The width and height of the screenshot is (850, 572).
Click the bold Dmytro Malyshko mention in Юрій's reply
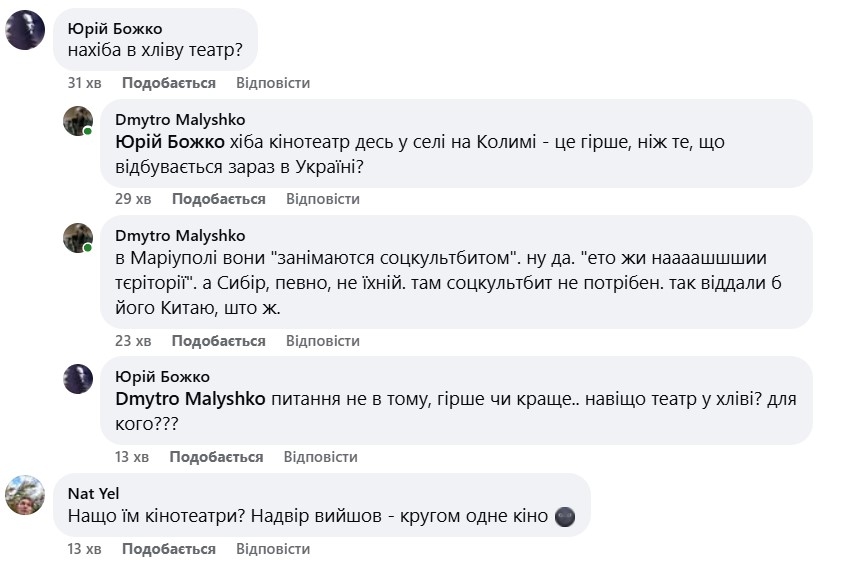[190, 399]
